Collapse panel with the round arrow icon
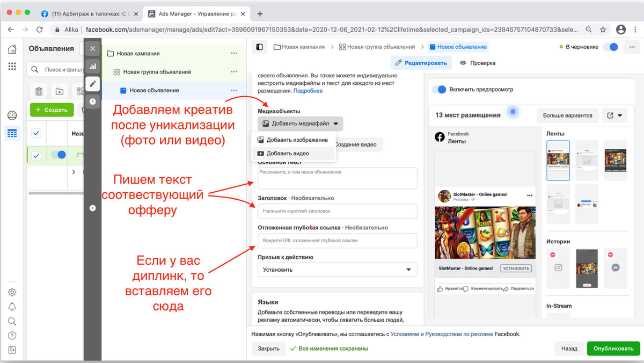Screen dimensions: 644x363 [x=93, y=208]
